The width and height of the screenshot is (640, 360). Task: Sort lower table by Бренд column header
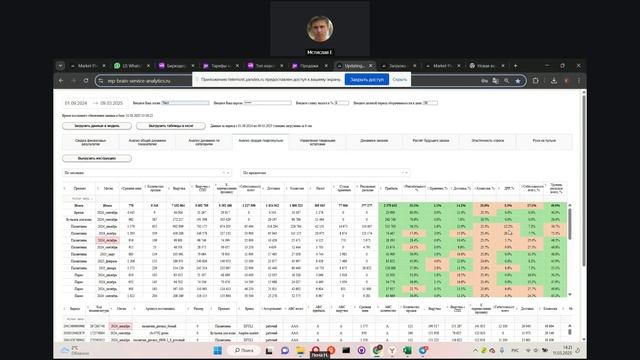249,309
